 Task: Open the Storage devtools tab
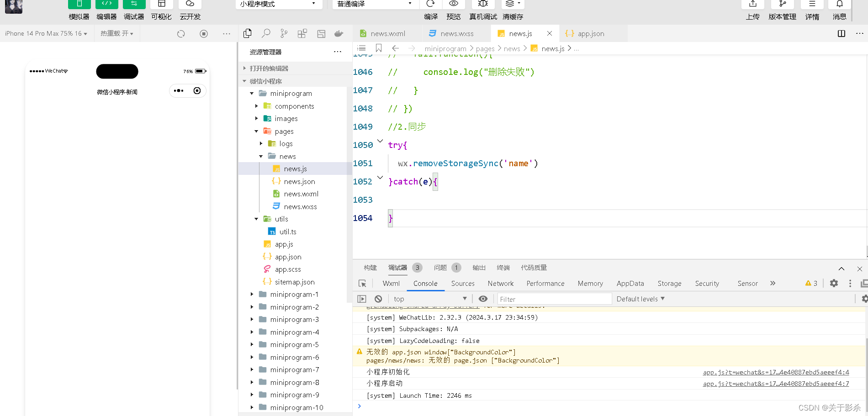pyautogui.click(x=669, y=284)
